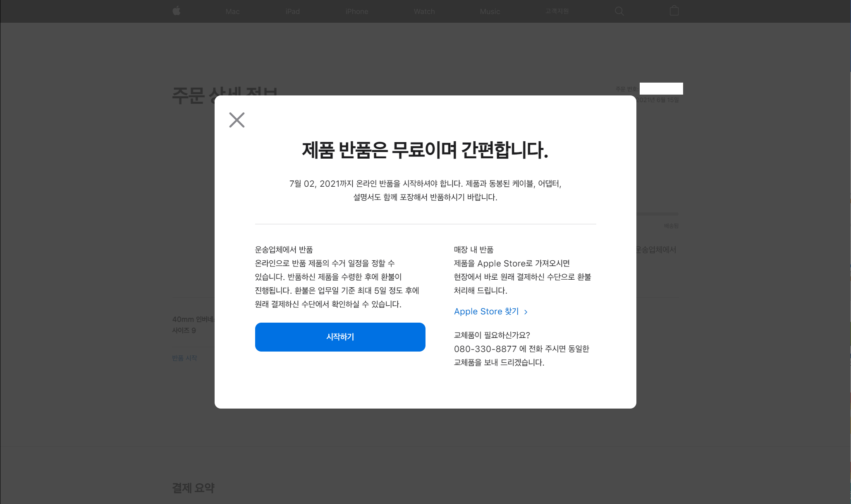Open the iPad menu item
The height and width of the screenshot is (504, 851).
click(292, 12)
